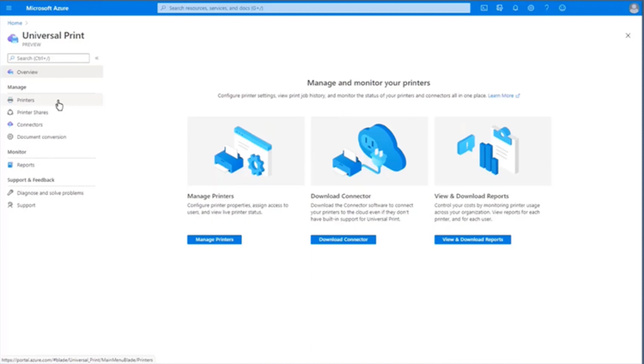644x364 pixels.
Task: Focus the global search resources field
Action: pos(313,8)
